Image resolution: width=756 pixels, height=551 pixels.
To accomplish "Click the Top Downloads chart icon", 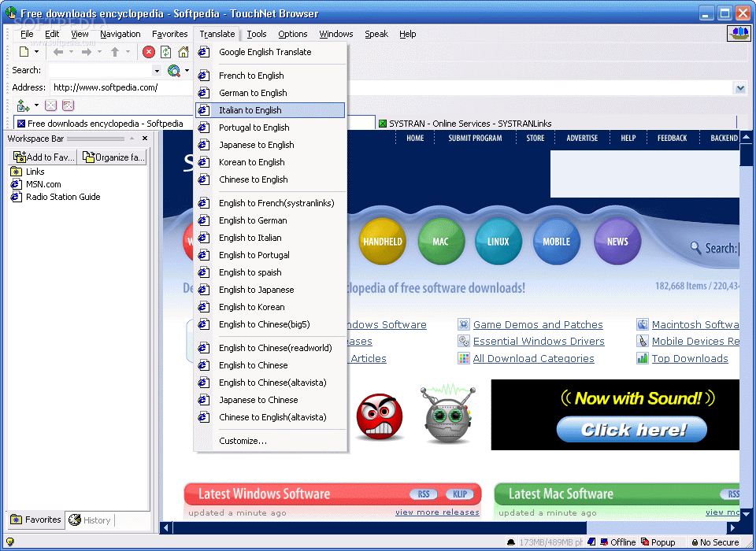I will [643, 358].
